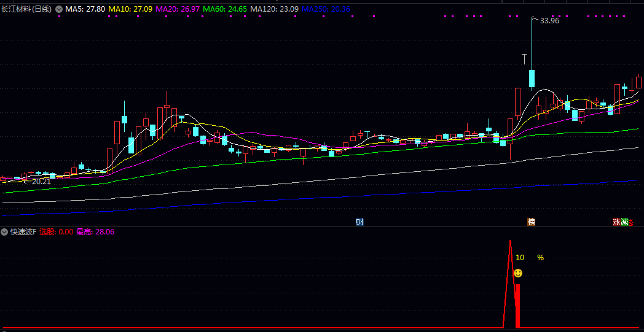Click the MA20: 26.97 label
644x332 pixels.
178,9
